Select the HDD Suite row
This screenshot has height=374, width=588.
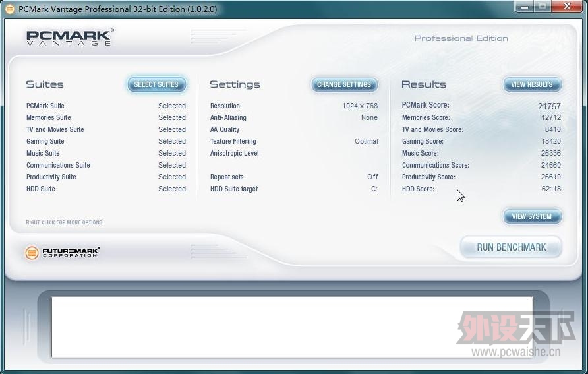tap(105, 189)
